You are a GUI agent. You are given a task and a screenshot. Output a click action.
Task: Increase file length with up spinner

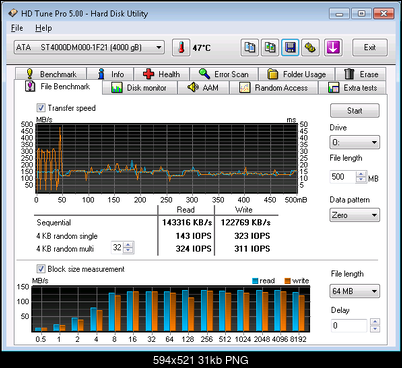point(361,174)
